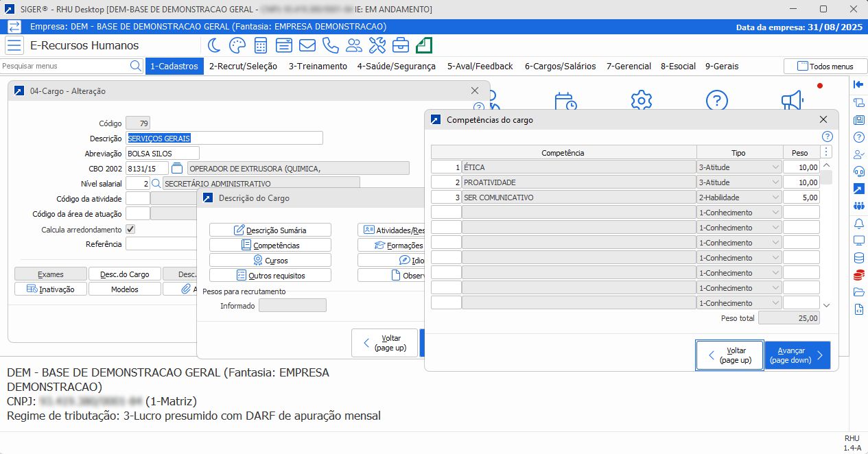Uncheck the Calcula arredondamento checkbox
868x454 pixels.
[x=130, y=229]
